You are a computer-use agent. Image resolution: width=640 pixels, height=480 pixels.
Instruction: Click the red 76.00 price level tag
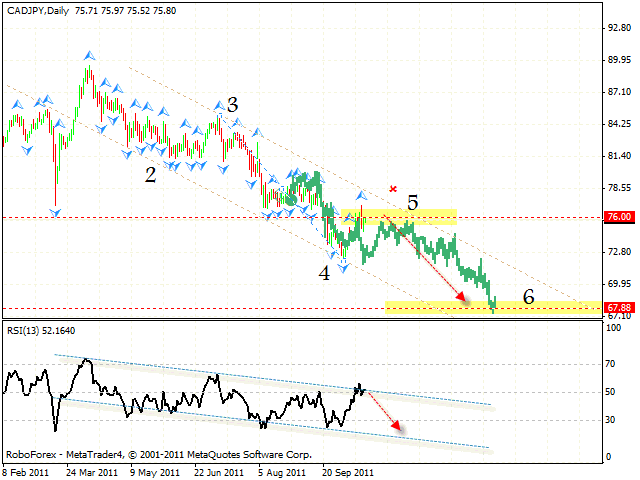coord(620,217)
